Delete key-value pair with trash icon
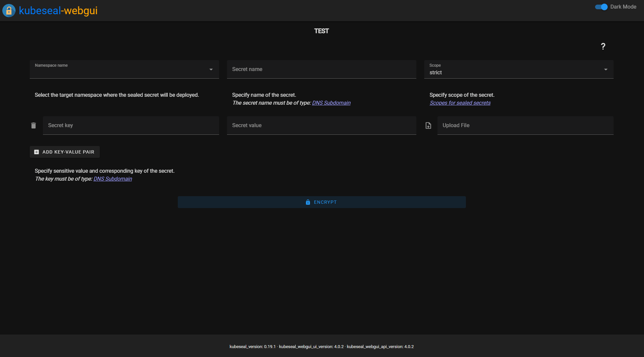Image resolution: width=644 pixels, height=357 pixels. coord(33,125)
